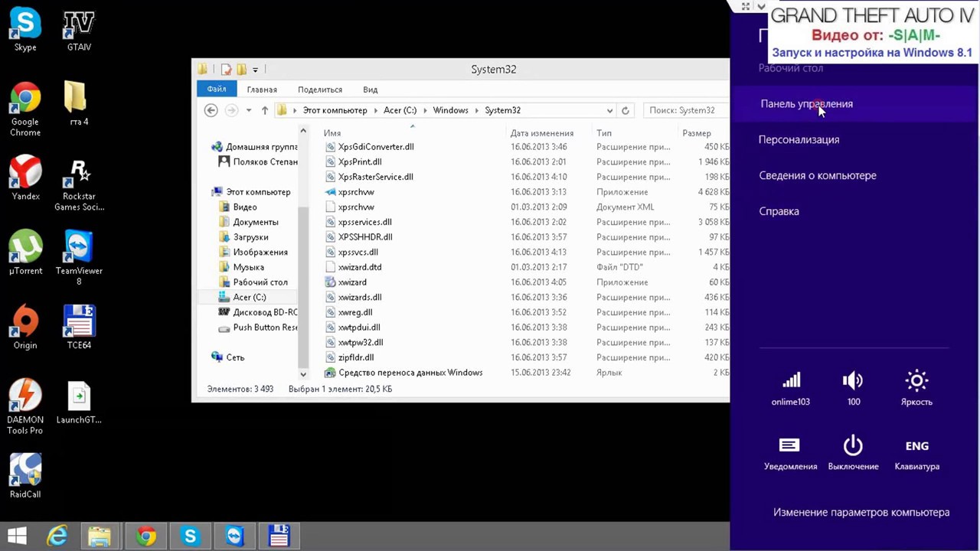
Task: Open the RaidCall desktop shortcut
Action: click(x=25, y=476)
